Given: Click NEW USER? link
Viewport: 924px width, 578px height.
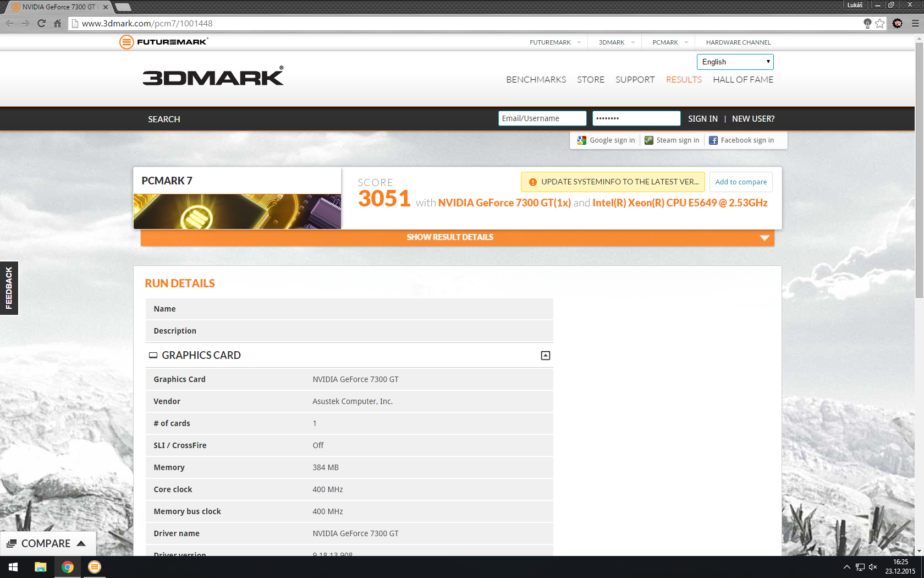Looking at the screenshot, I should point(753,119).
